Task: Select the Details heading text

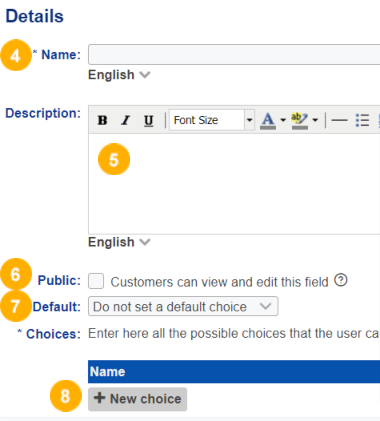Action: 35,16
